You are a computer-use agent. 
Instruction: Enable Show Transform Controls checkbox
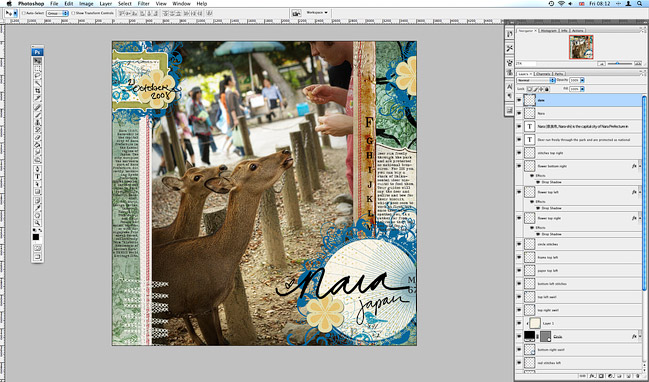click(73, 13)
